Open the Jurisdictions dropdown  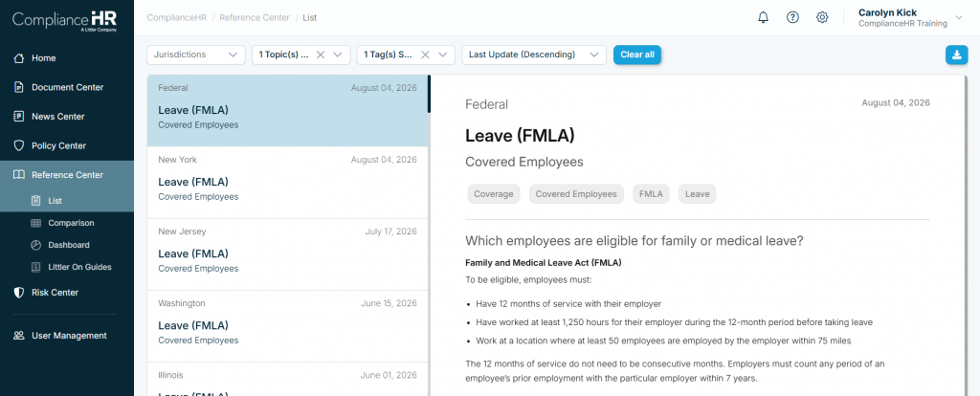(x=195, y=55)
